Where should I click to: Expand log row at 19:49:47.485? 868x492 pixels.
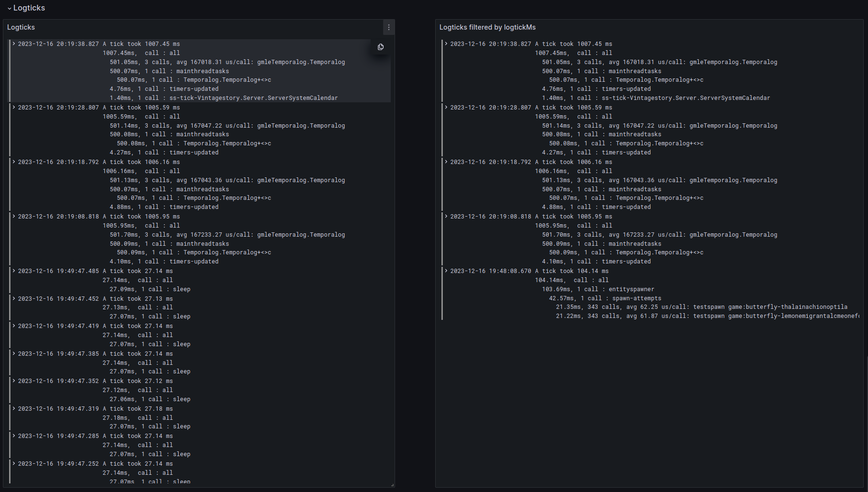[14, 271]
